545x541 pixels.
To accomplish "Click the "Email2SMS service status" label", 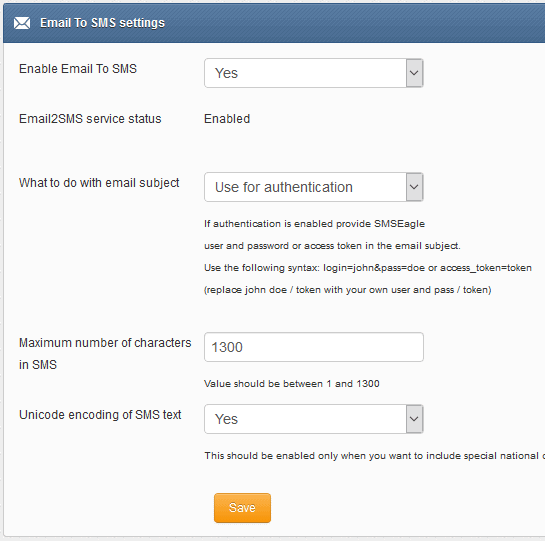I will (x=90, y=119).
